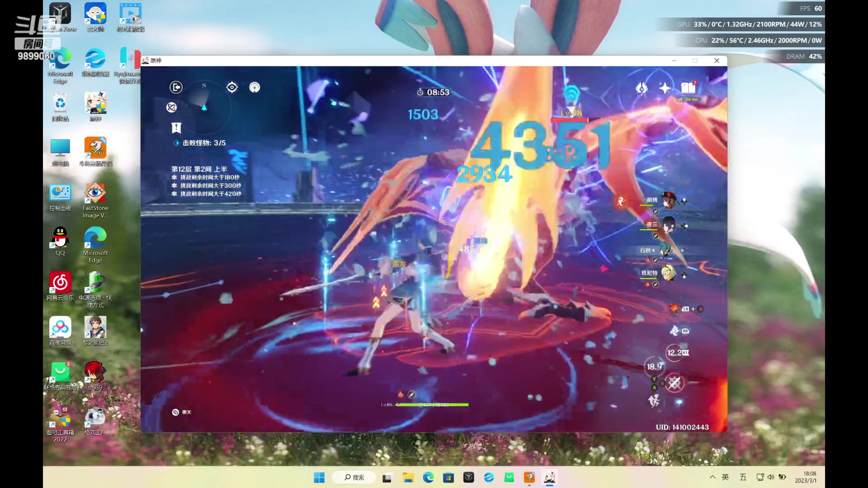Open the Paimon menu round icon
This screenshot has width=868, height=488.
tap(255, 87)
